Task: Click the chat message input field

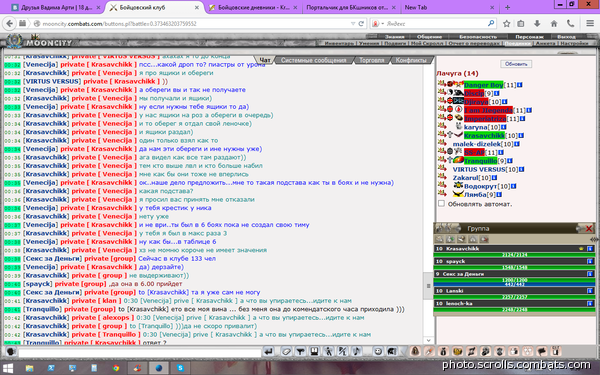Action: (140, 352)
